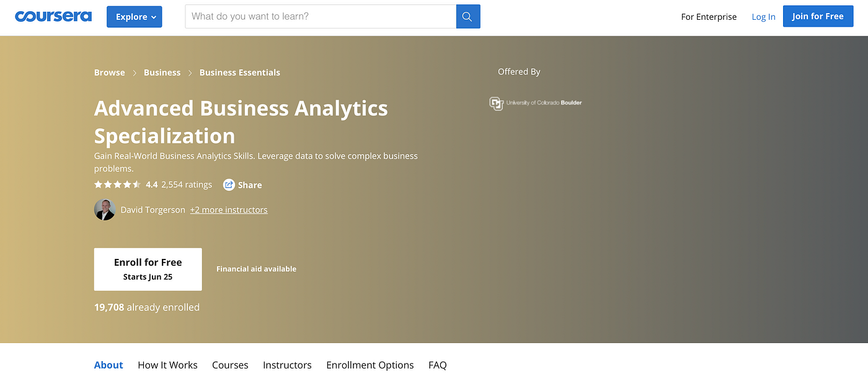Open the David Torgerson instructor name

tap(153, 210)
